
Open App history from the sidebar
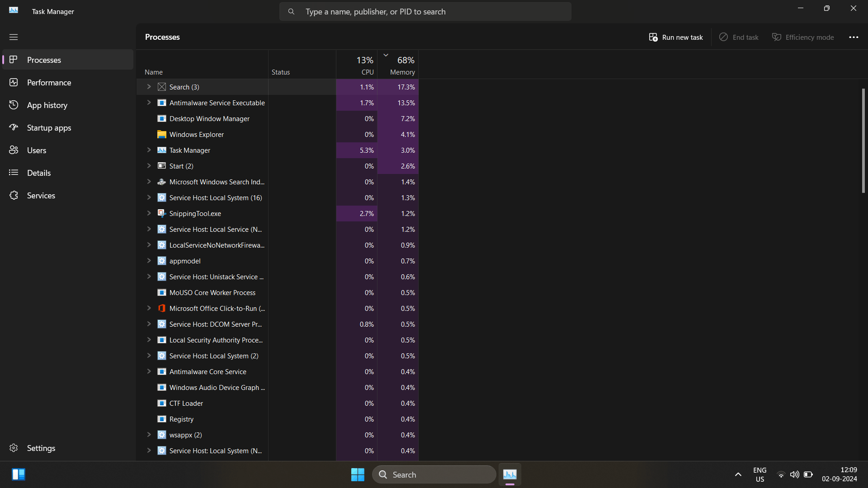[47, 105]
